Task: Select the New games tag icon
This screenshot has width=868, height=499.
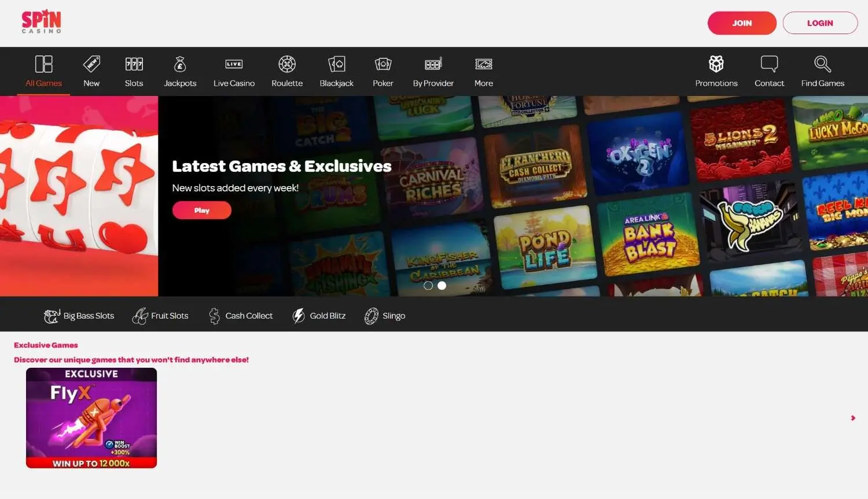Action: click(x=91, y=64)
